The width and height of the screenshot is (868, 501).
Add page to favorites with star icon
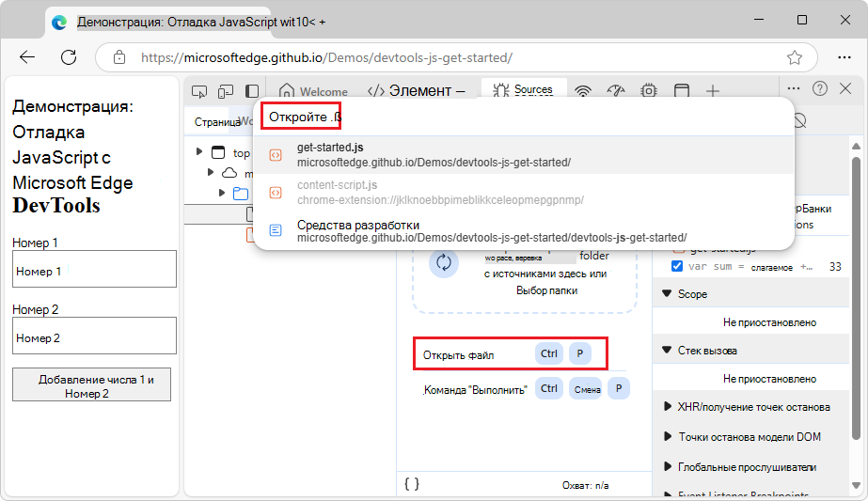(795, 57)
